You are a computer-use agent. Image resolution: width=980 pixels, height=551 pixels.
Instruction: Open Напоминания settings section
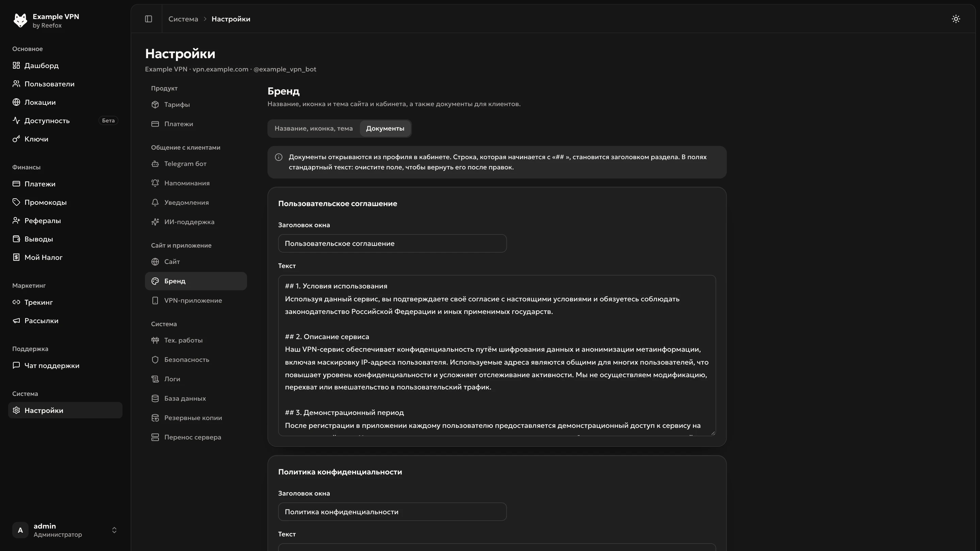tap(196, 183)
